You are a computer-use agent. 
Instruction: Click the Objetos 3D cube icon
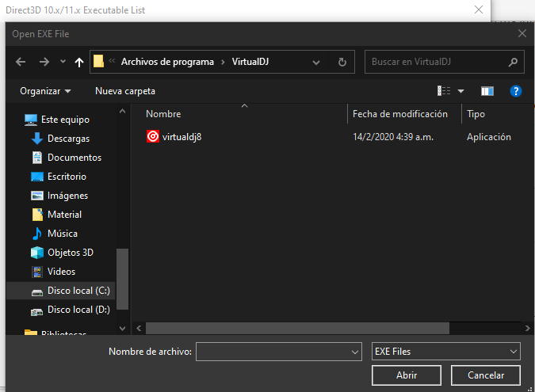[36, 253]
